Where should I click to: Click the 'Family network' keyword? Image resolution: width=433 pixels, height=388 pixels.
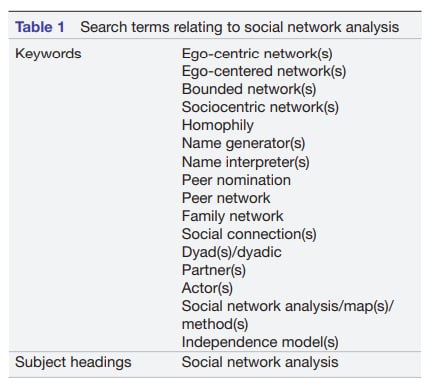[x=233, y=216]
